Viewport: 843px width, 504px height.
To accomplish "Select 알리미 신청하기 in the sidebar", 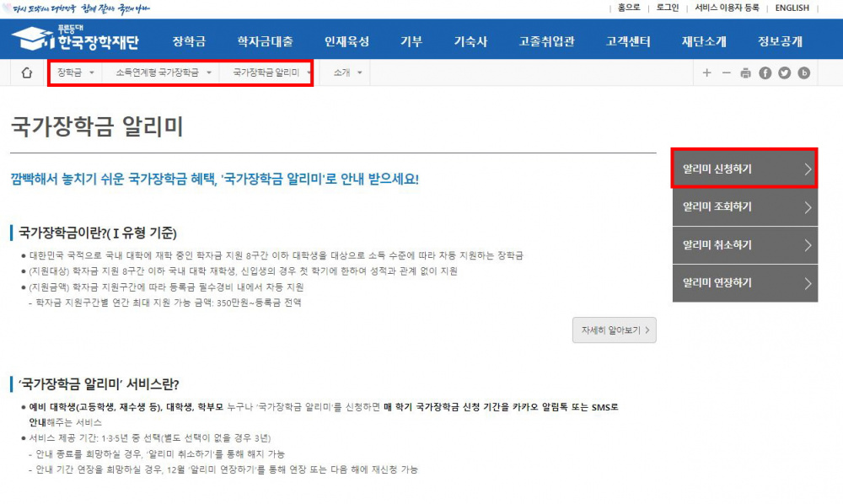I will tap(740, 169).
